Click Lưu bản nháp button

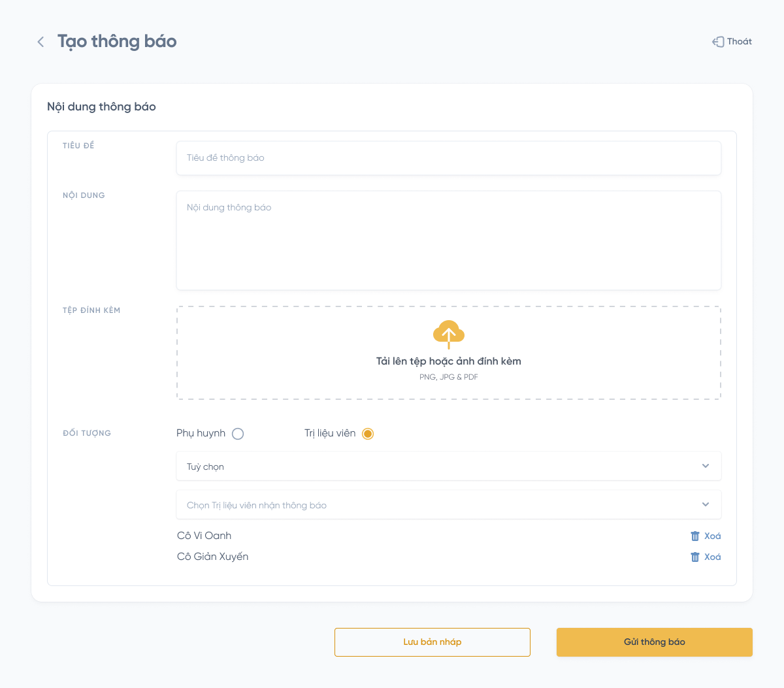click(x=432, y=642)
